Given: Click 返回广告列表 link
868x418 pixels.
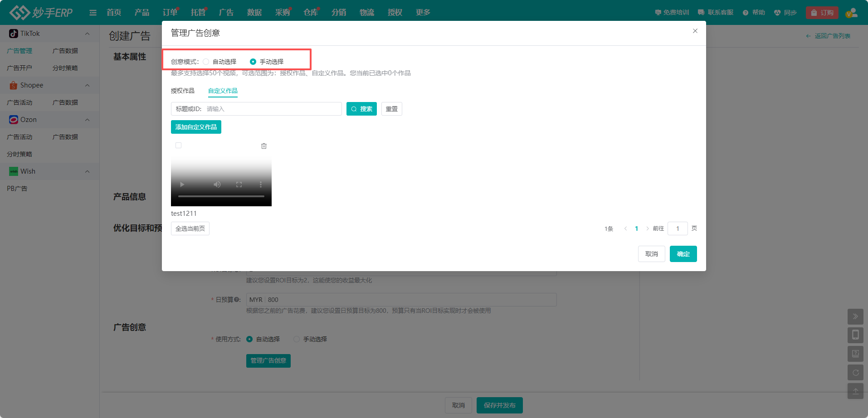Looking at the screenshot, I should click(x=828, y=36).
